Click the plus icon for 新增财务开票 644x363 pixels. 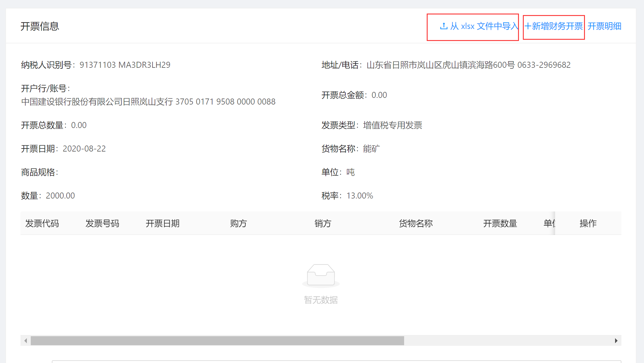click(528, 26)
